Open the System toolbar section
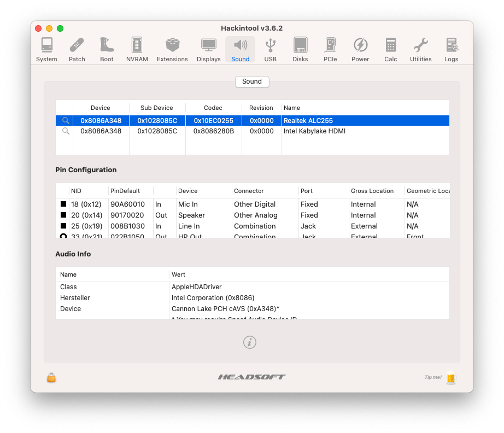 point(46,50)
